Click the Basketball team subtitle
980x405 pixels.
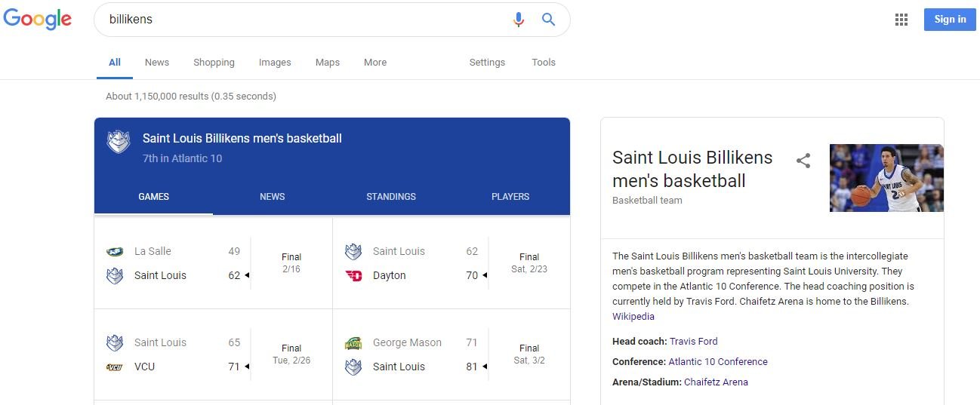[x=647, y=201]
